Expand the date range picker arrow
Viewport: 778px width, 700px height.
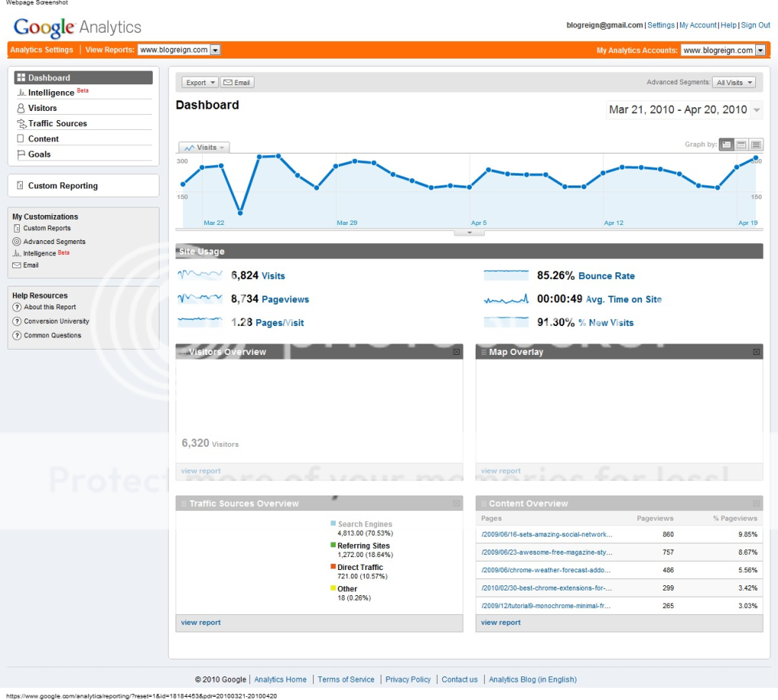point(757,109)
